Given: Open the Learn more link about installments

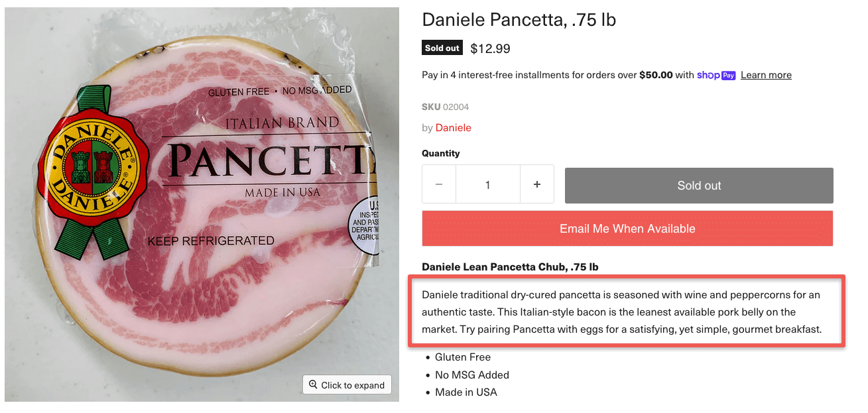Looking at the screenshot, I should (x=766, y=75).
